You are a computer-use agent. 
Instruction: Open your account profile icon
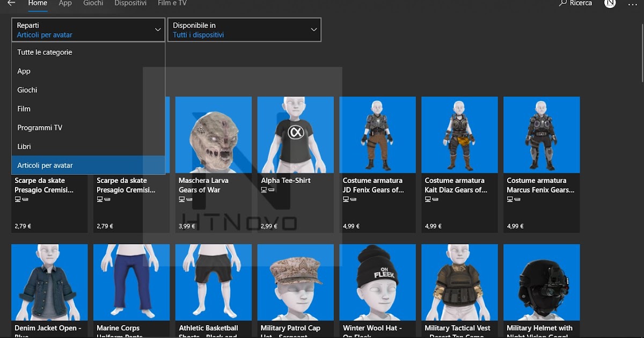[610, 3]
